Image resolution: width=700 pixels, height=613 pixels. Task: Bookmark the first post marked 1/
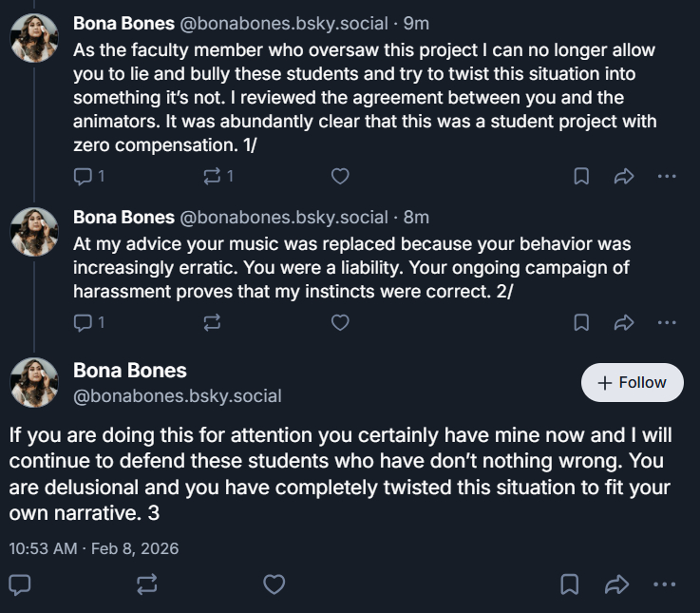581,176
